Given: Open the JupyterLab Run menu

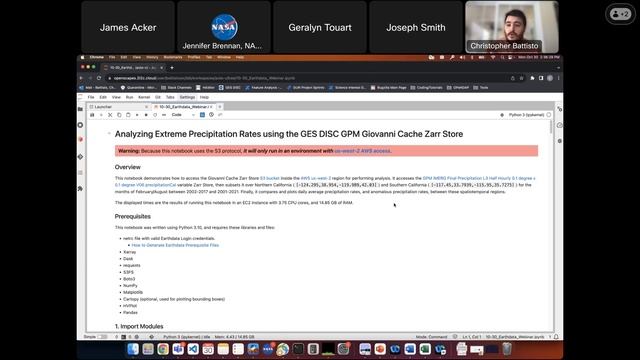Looking at the screenshot, I should (x=129, y=97).
